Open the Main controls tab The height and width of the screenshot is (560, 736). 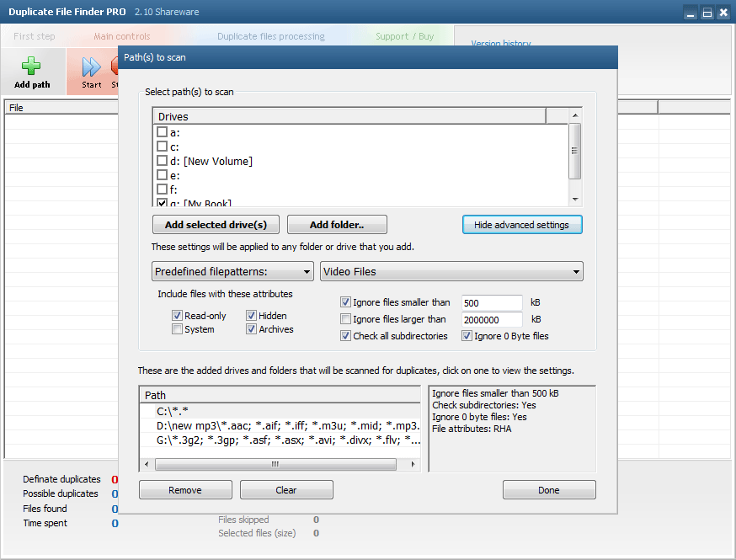(122, 36)
